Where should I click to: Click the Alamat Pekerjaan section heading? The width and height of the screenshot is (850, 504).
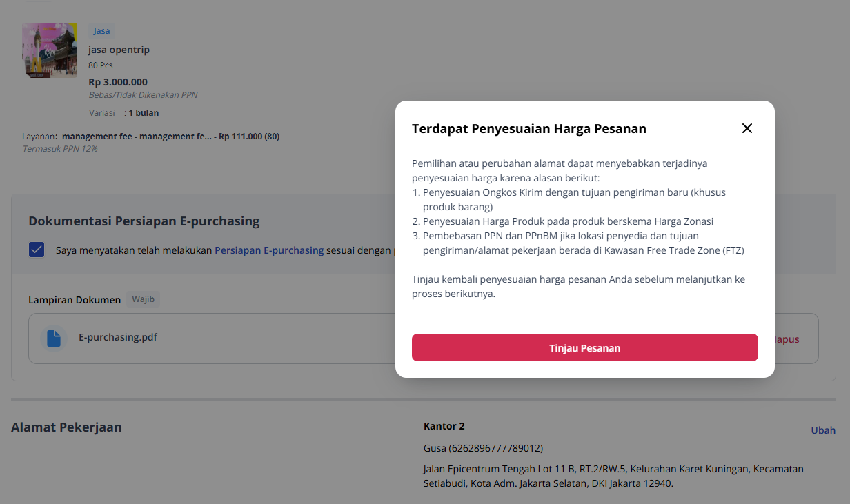coord(66,427)
